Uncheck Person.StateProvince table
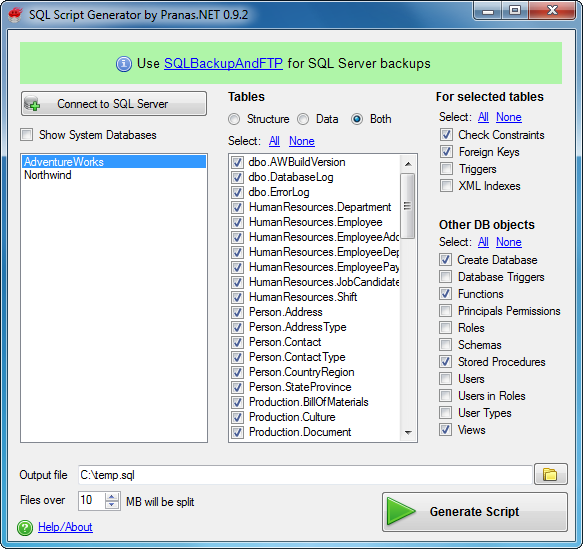This screenshot has height=549, width=583. pos(237,387)
